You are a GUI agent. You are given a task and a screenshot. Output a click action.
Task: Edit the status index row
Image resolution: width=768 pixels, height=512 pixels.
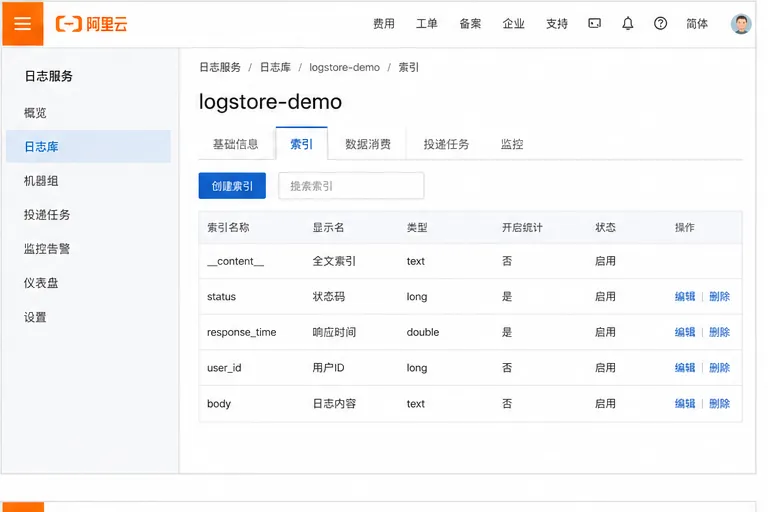pos(685,296)
